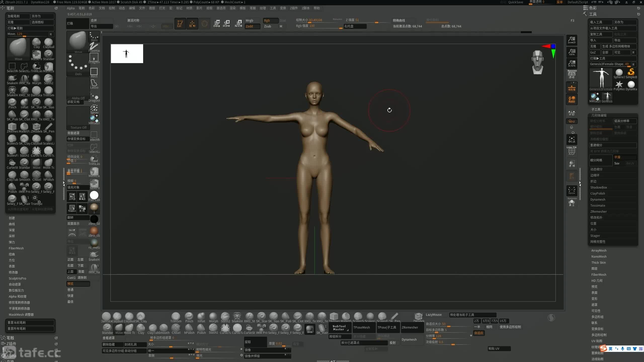This screenshot has height=362, width=644.
Task: Click the 3D head camera orientation widget
Action: pyautogui.click(x=538, y=62)
